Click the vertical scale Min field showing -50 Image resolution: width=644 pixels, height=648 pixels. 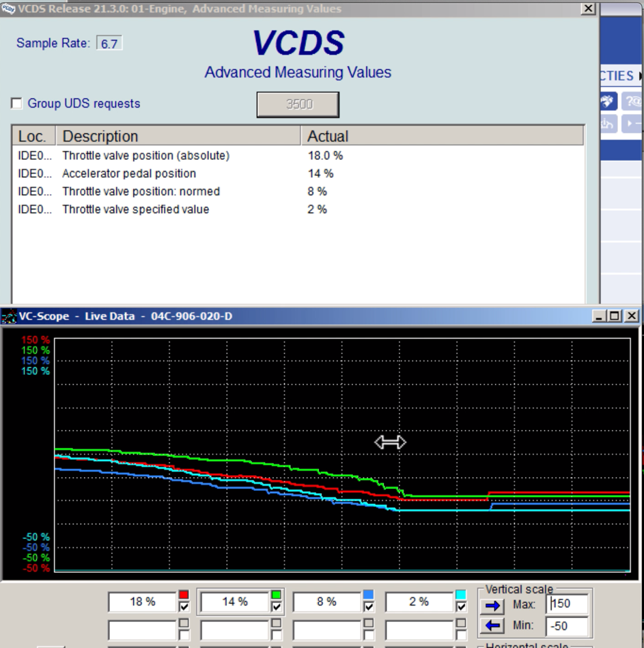point(567,625)
